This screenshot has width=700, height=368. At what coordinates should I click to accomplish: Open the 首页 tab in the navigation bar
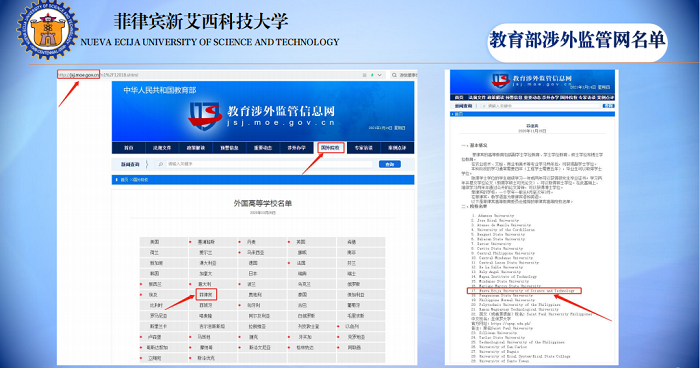point(129,148)
